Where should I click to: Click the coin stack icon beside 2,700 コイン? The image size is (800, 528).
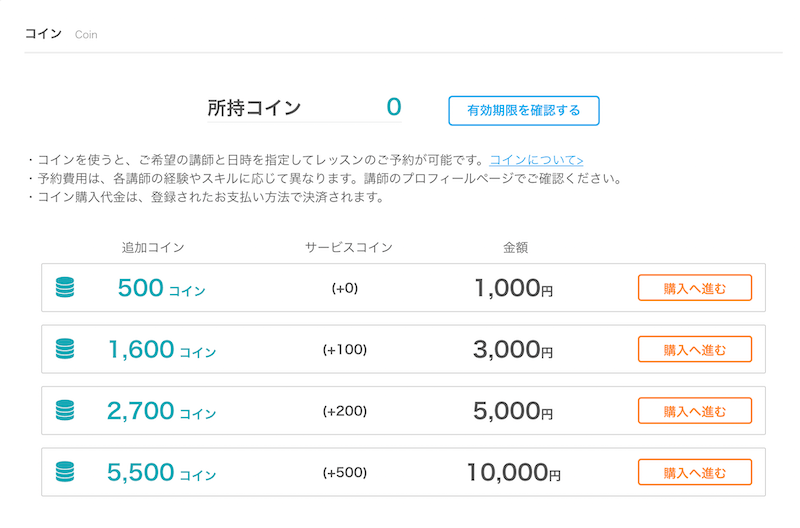(65, 410)
